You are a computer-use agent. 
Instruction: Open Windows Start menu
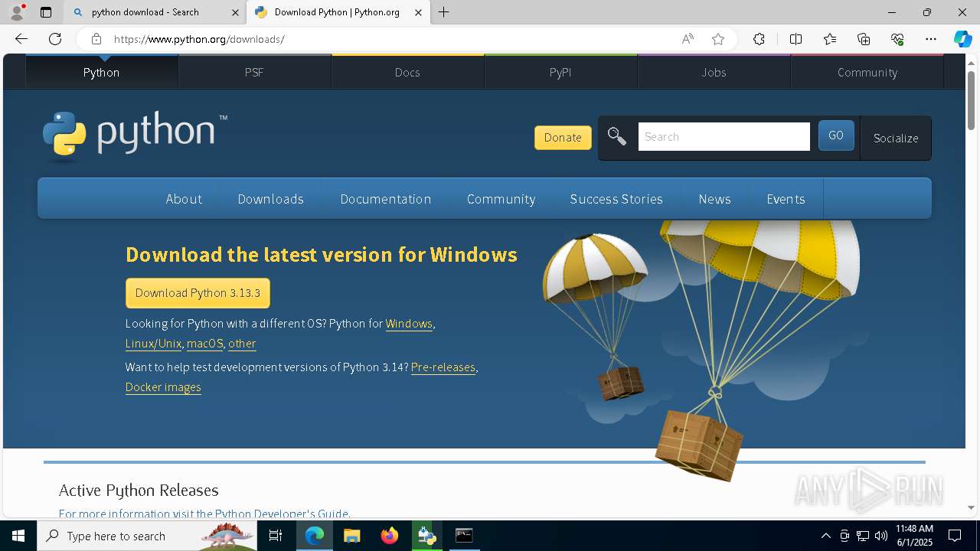(18, 536)
